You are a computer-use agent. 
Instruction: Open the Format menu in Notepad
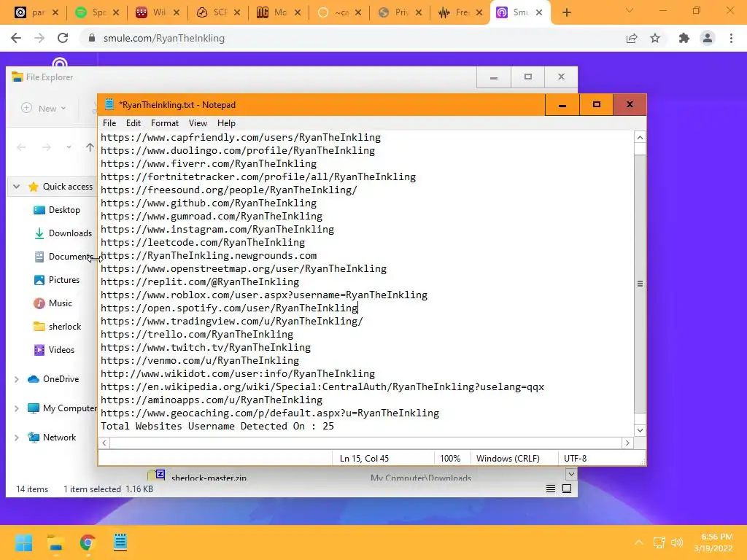pyautogui.click(x=165, y=122)
